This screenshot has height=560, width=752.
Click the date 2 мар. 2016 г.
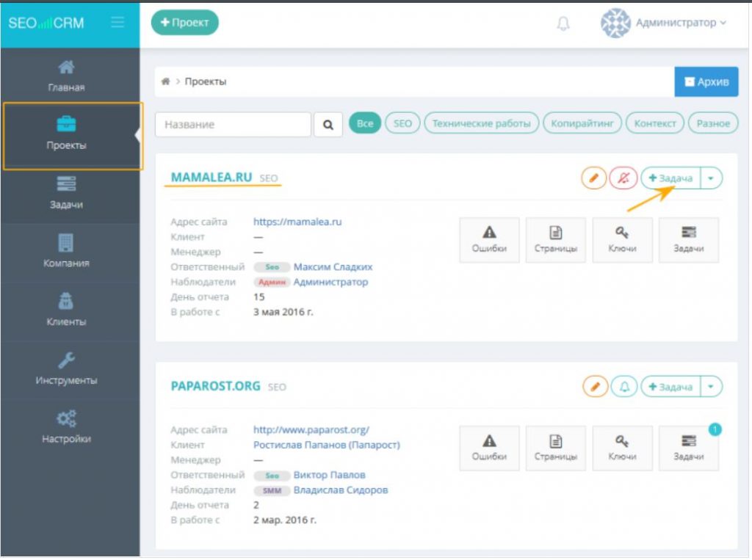[285, 520]
